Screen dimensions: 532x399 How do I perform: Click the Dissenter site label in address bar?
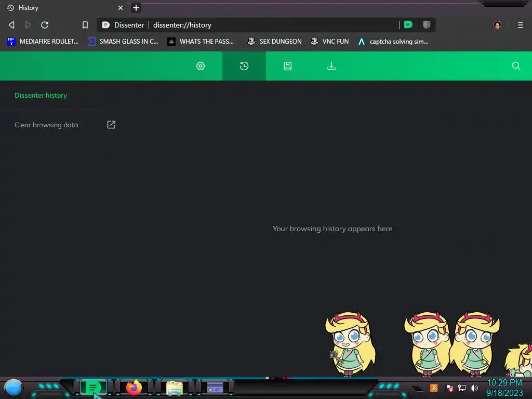(124, 25)
